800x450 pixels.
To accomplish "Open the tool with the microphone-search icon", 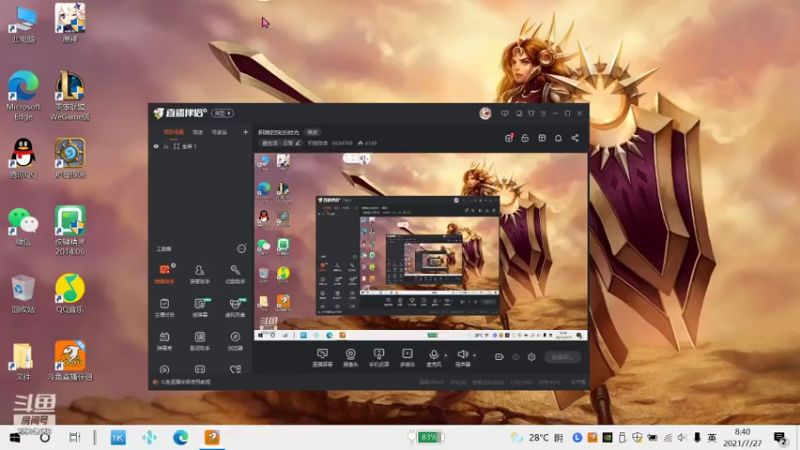I will tap(235, 273).
